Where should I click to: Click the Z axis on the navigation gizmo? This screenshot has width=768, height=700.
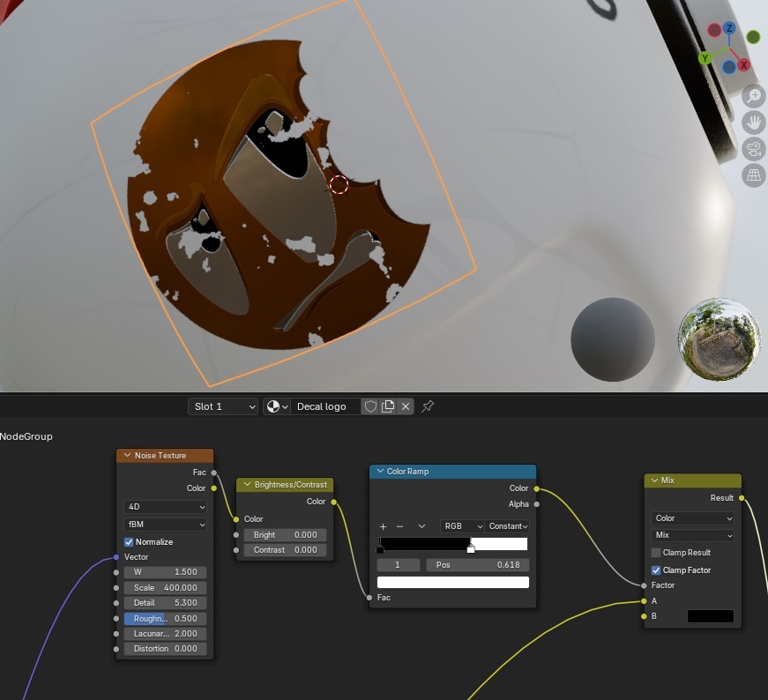[729, 28]
